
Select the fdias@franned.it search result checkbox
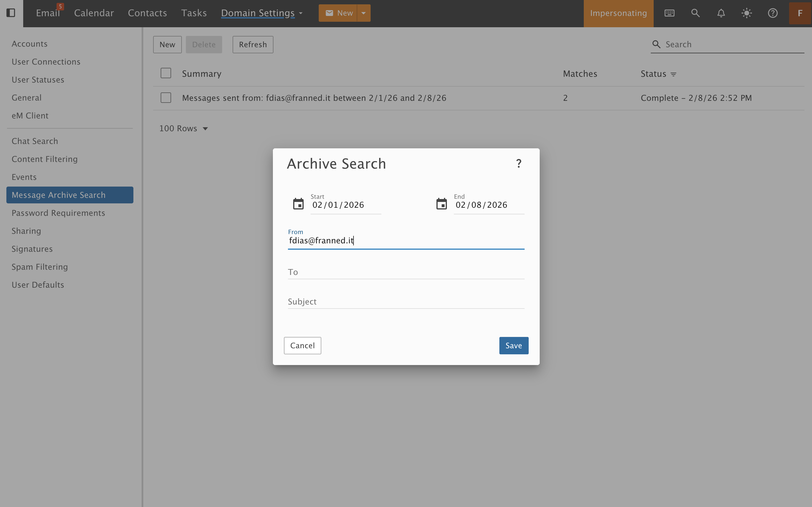pyautogui.click(x=166, y=98)
